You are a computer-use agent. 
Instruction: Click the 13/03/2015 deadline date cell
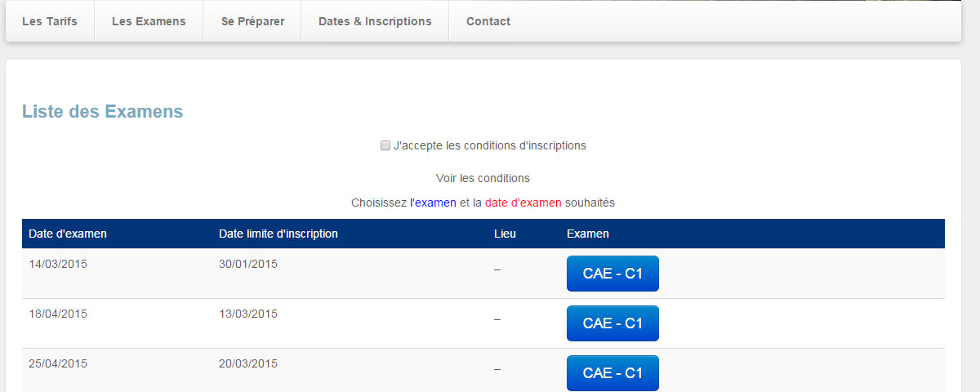click(248, 314)
